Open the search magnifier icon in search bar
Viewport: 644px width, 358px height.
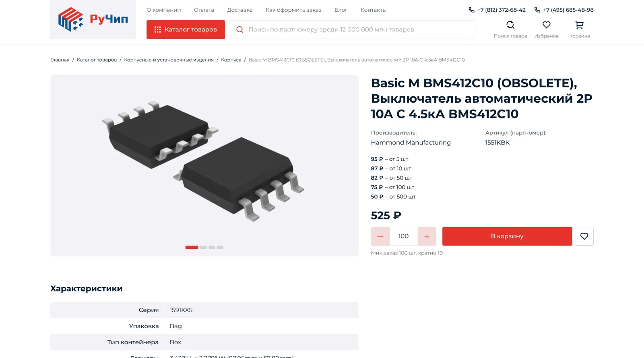coord(240,29)
